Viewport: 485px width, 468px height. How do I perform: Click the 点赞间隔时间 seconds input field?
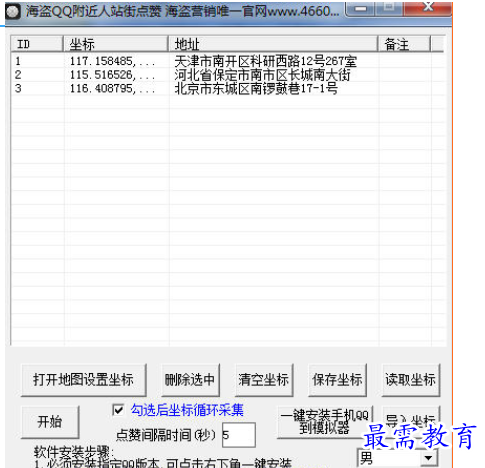tap(239, 435)
